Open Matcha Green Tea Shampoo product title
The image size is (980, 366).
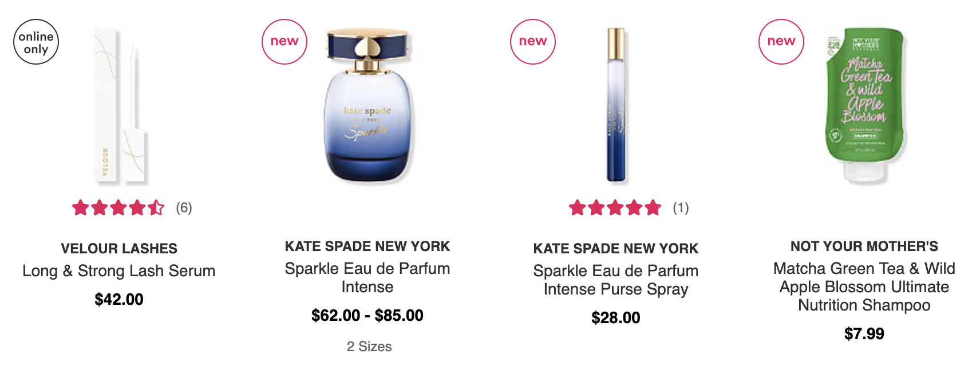[x=864, y=287]
